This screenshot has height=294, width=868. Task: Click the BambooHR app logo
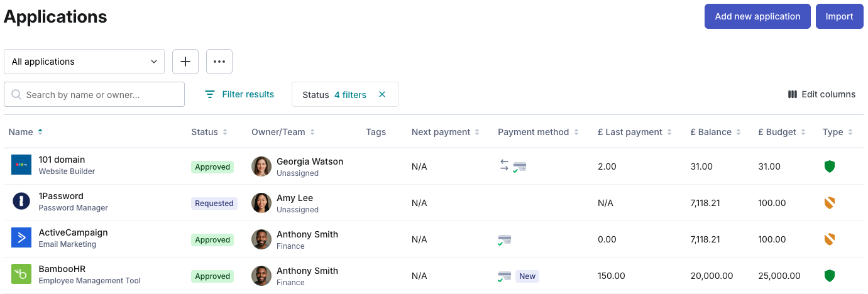point(21,274)
